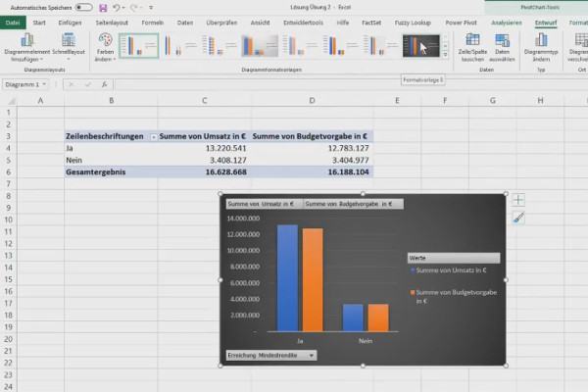Open the chart styles brush button

tap(518, 218)
